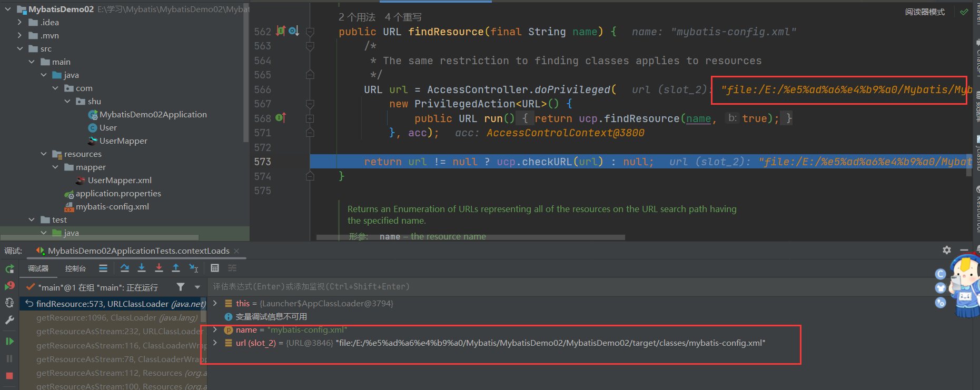
Task: Expand the url (slot_2) variable node
Action: [x=215, y=343]
